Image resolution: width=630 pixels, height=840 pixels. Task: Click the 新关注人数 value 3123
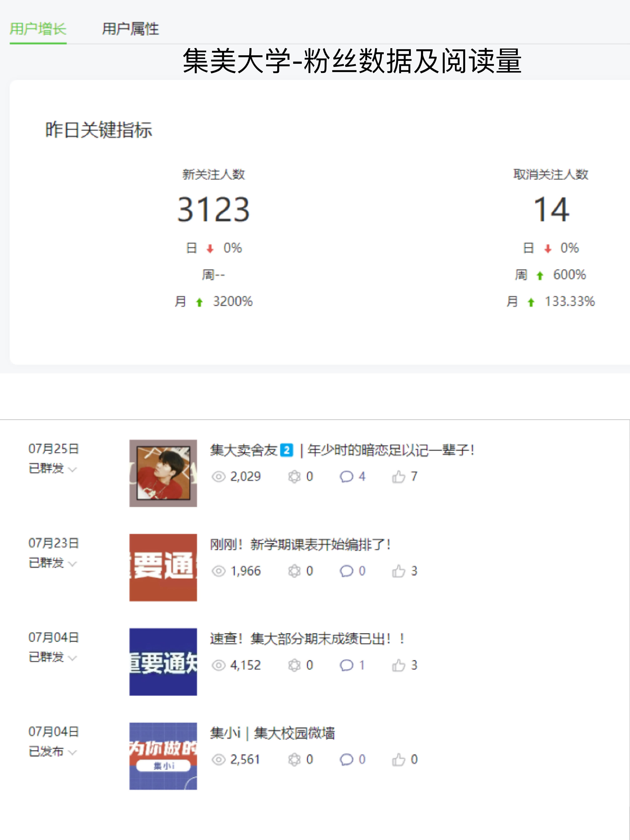pos(214,209)
